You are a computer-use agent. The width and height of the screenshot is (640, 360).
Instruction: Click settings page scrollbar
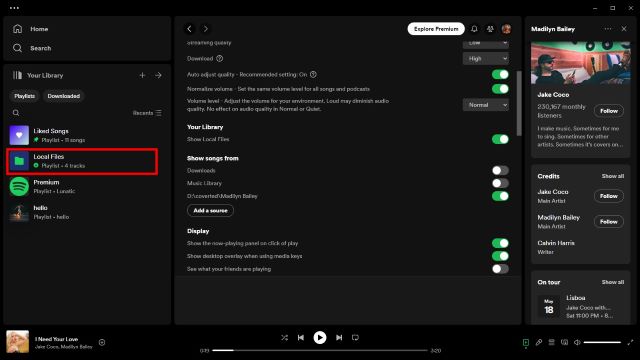pyautogui.click(x=519, y=103)
